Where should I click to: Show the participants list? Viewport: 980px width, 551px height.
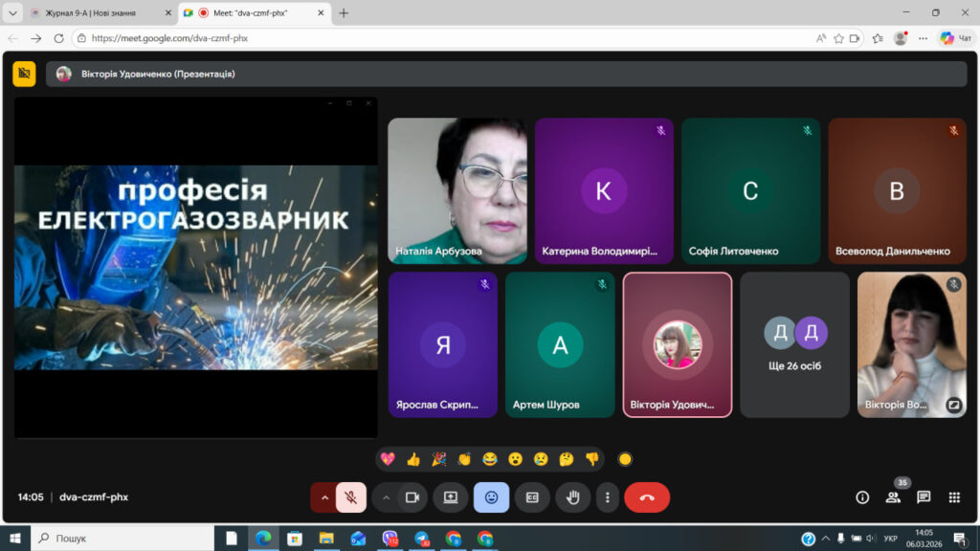[x=893, y=497]
